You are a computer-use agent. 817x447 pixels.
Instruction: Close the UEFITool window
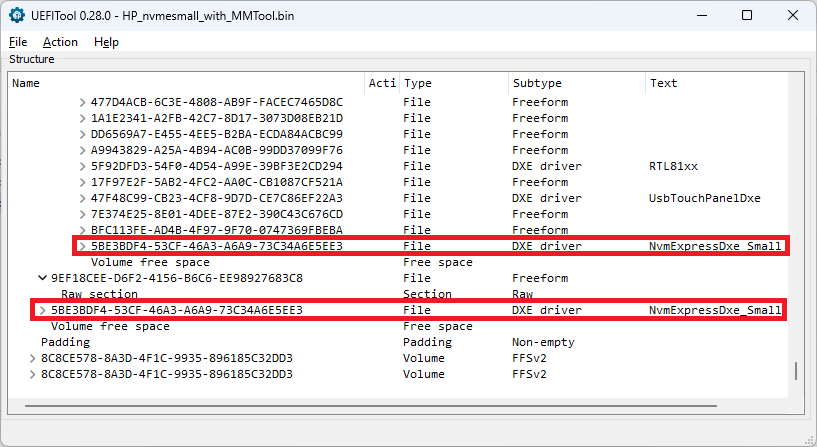(791, 16)
